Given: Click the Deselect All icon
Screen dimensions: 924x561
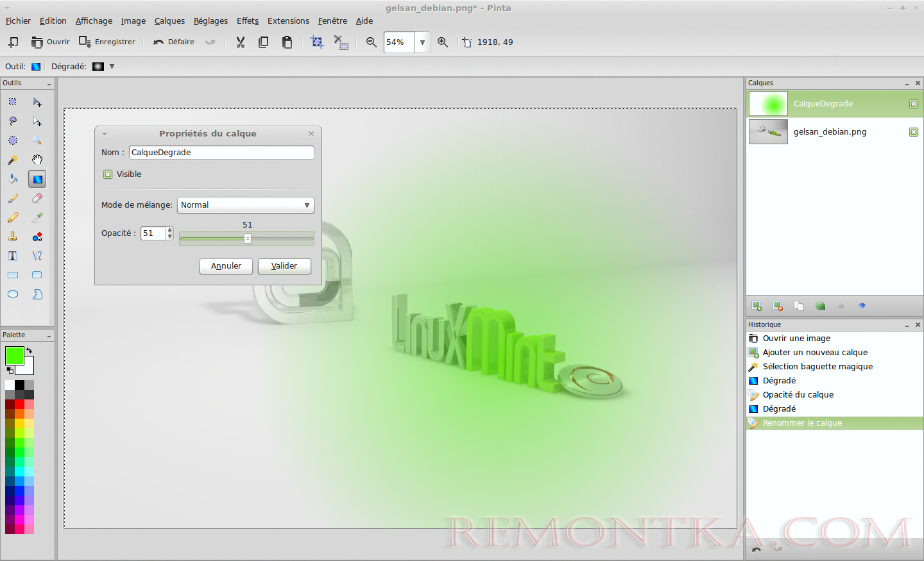Looking at the screenshot, I should point(341,42).
